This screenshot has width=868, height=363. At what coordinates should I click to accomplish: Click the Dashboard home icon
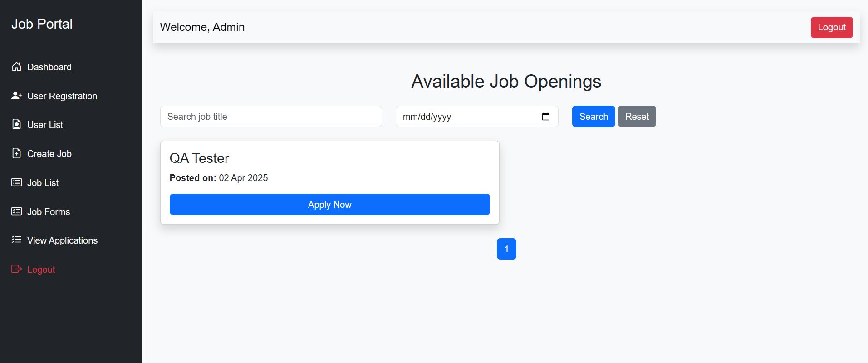[16, 67]
